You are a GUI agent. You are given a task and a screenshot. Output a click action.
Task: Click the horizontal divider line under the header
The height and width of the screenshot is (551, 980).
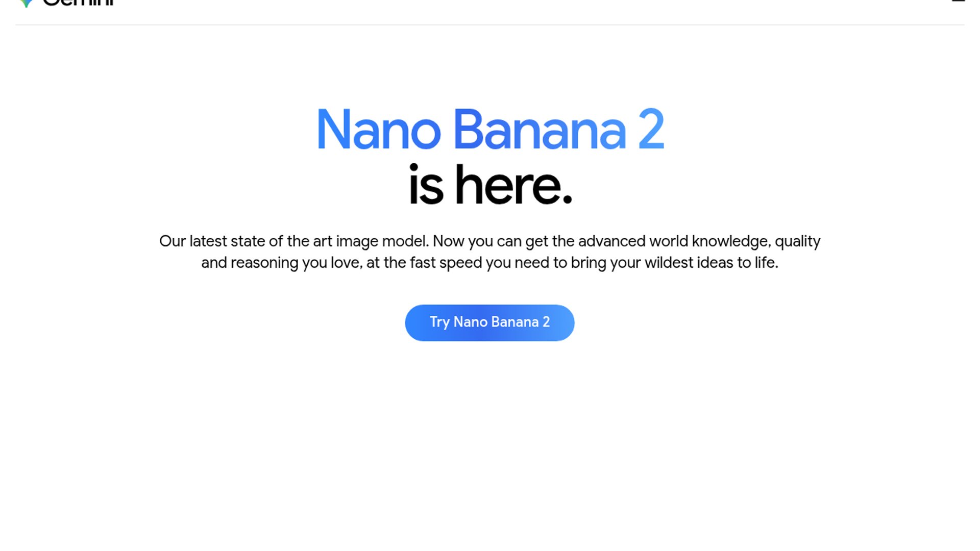pyautogui.click(x=490, y=24)
